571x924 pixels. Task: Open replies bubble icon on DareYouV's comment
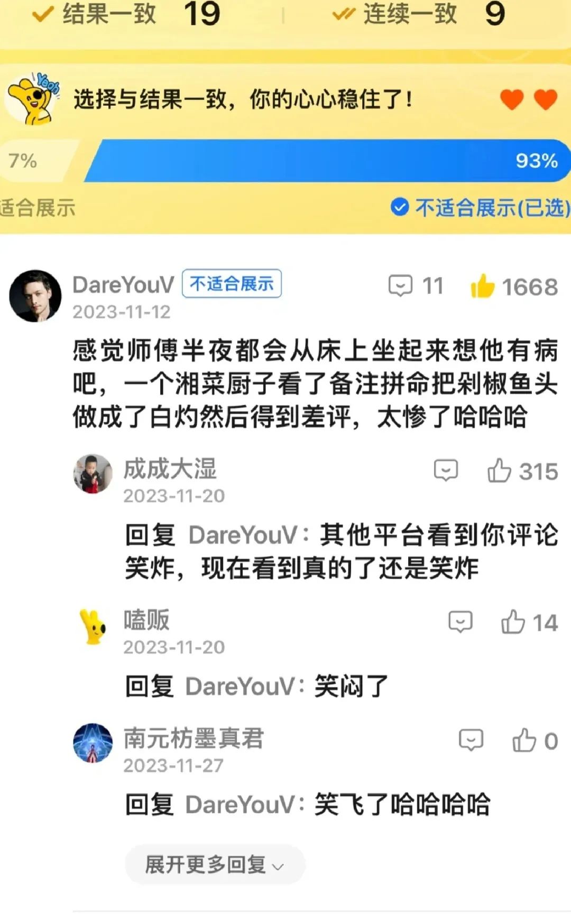pos(400,286)
